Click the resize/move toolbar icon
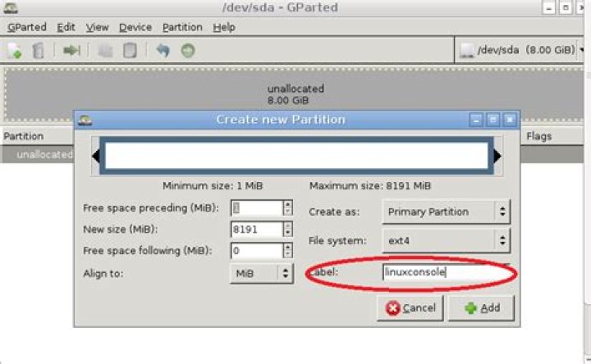Image resolution: width=591 pixels, height=364 pixels. (71, 51)
